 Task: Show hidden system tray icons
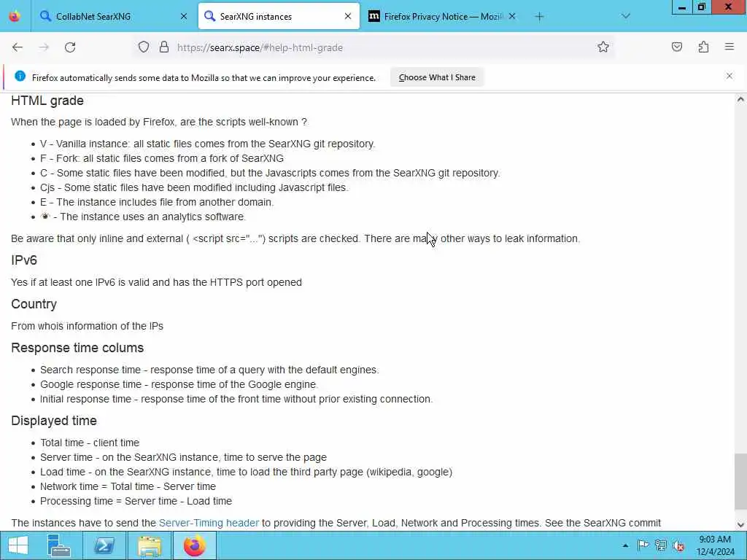click(625, 545)
